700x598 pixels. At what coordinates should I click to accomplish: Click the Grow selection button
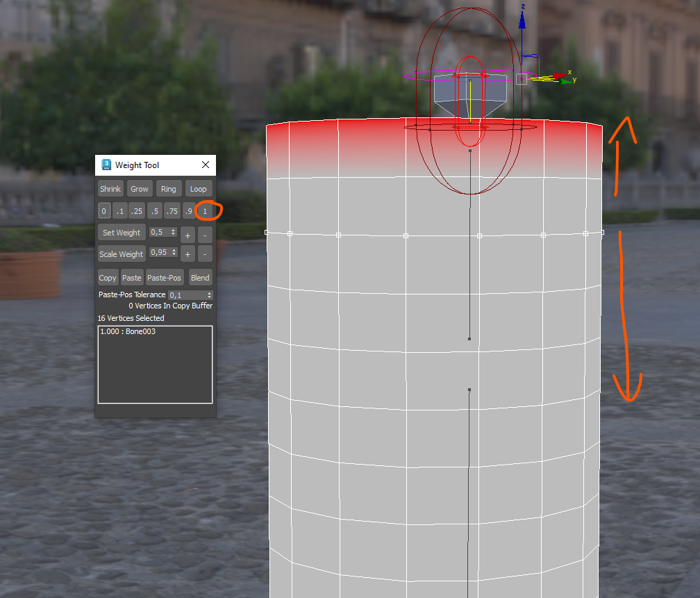click(140, 188)
